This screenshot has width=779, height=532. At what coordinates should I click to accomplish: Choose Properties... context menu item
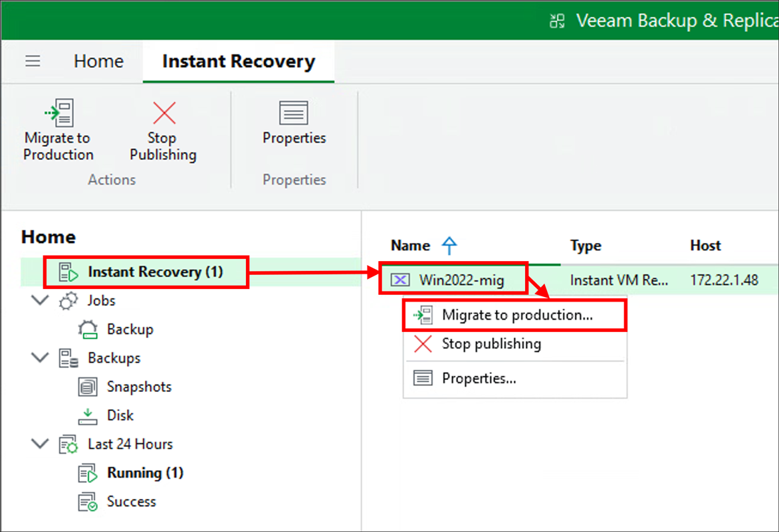point(514,379)
